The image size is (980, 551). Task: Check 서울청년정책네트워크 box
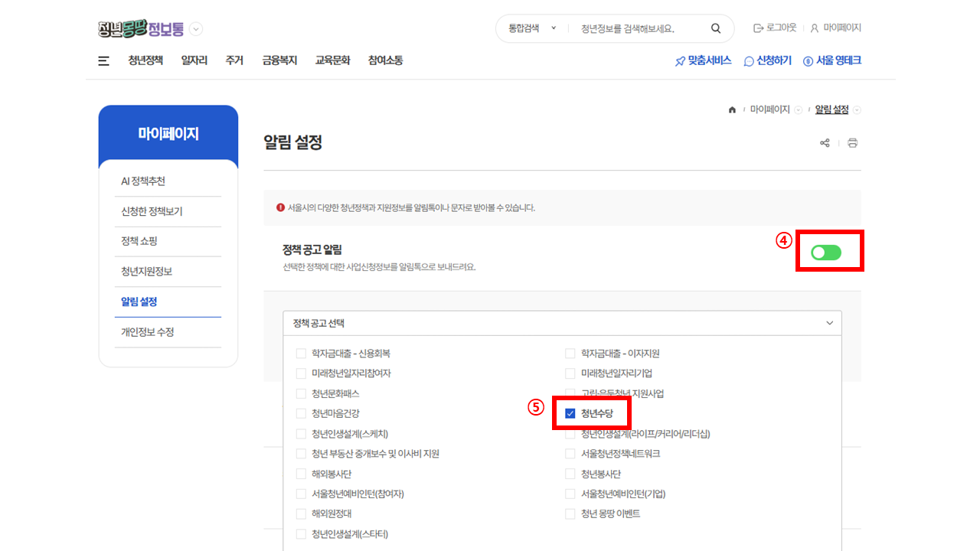pyautogui.click(x=570, y=454)
